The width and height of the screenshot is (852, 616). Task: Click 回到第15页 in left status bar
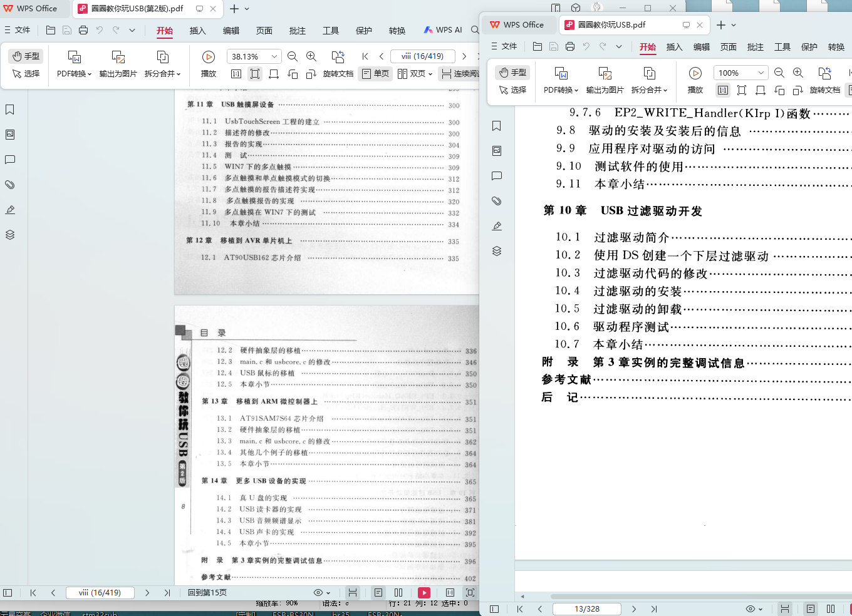tap(207, 592)
